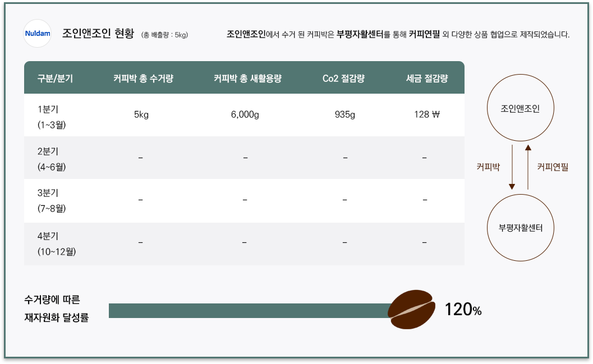
Task: Select the 커피박 총 수거량 column header
Action: coord(143,79)
